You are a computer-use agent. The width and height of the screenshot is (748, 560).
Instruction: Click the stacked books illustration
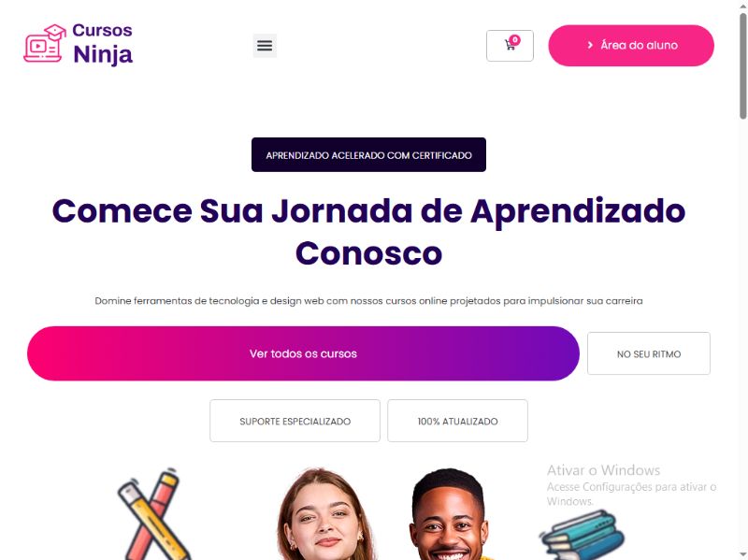(x=582, y=535)
